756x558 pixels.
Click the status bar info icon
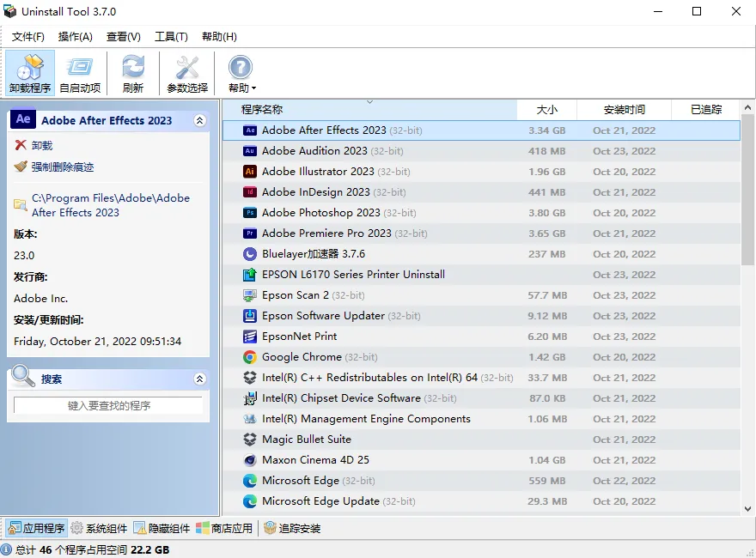6,549
